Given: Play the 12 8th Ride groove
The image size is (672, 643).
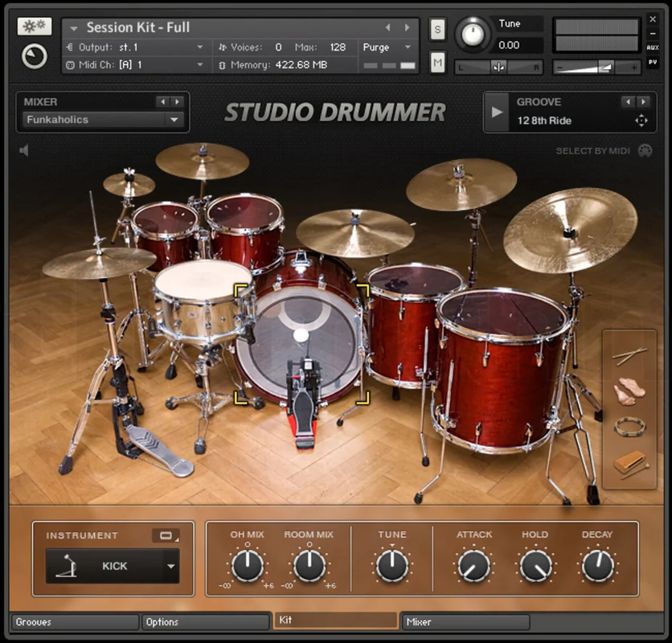Looking at the screenshot, I should tap(497, 113).
